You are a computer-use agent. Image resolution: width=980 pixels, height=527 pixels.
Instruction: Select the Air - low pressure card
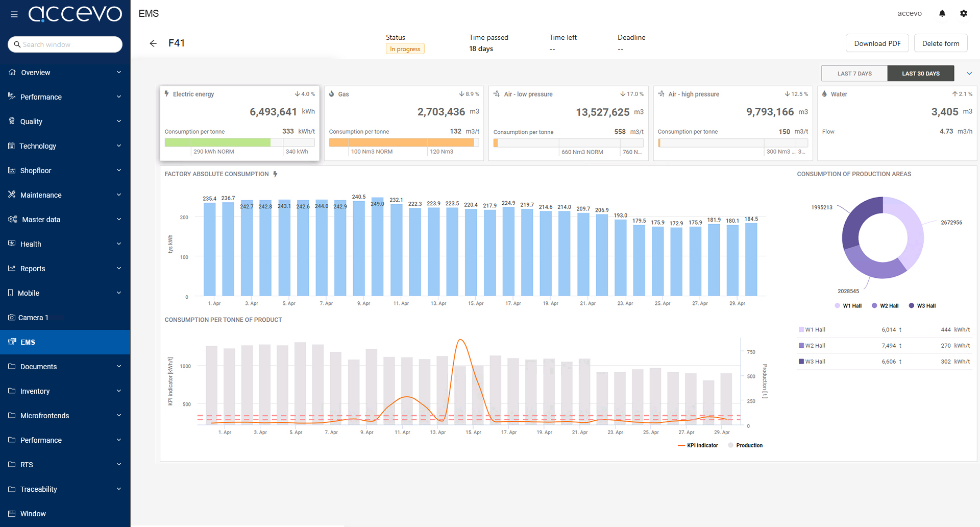click(568, 123)
